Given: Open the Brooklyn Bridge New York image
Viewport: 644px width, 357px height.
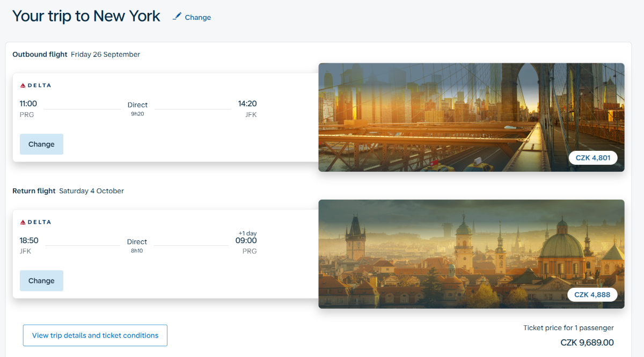Looking at the screenshot, I should coord(471,118).
